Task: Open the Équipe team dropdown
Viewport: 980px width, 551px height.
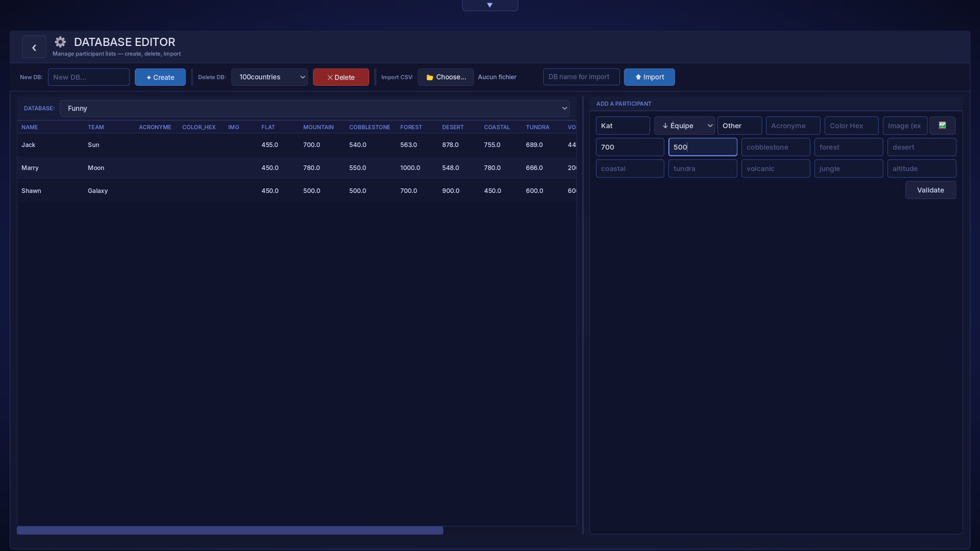Action: pos(684,126)
